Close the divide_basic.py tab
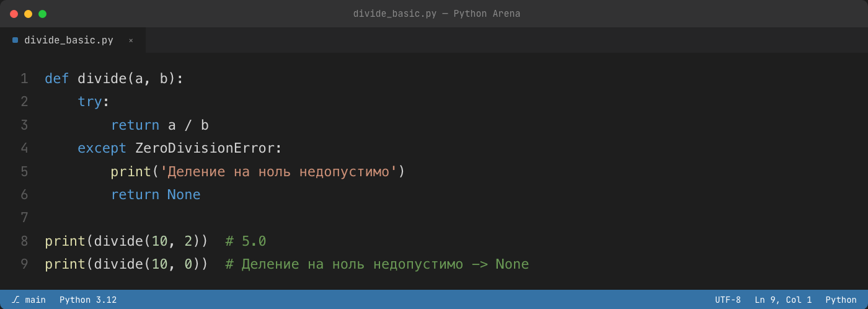Screen dimensions: 868x309 (x=131, y=40)
